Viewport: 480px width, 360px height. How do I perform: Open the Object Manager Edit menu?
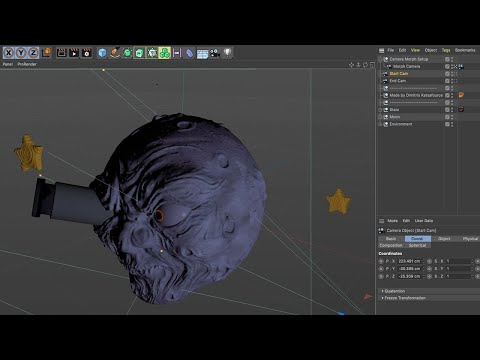coord(403,50)
